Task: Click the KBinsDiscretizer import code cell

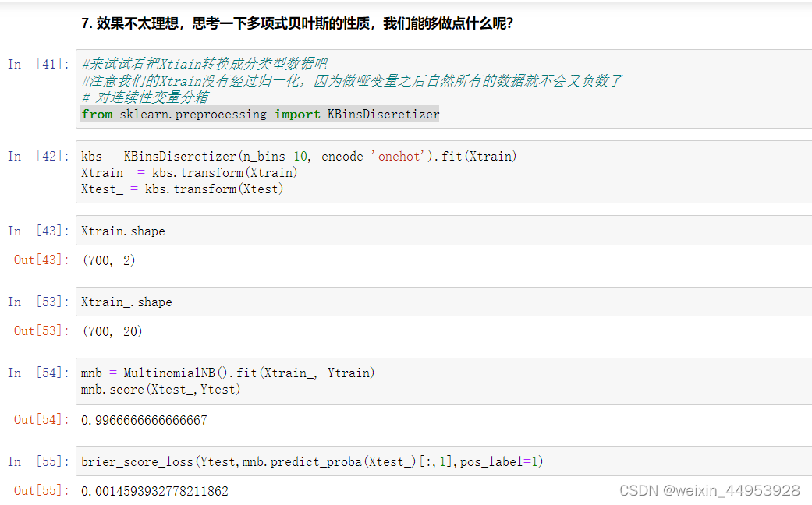Action: tap(444, 89)
